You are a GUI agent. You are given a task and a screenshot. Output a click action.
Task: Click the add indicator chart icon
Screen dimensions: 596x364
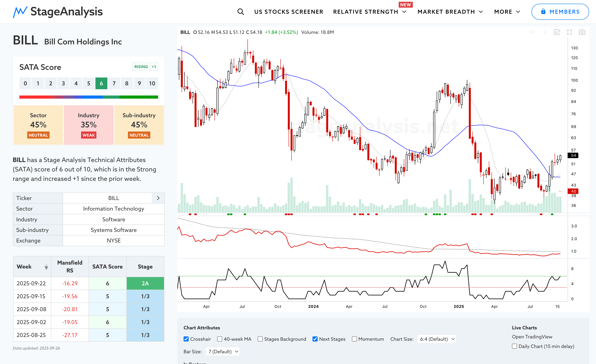tap(557, 32)
